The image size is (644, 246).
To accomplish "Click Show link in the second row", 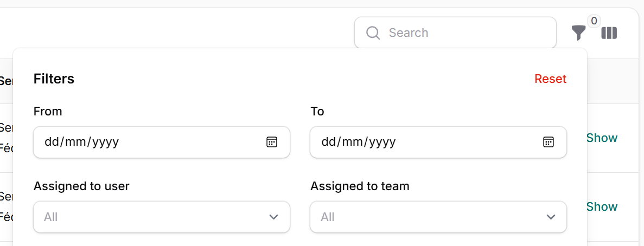I will (x=602, y=207).
